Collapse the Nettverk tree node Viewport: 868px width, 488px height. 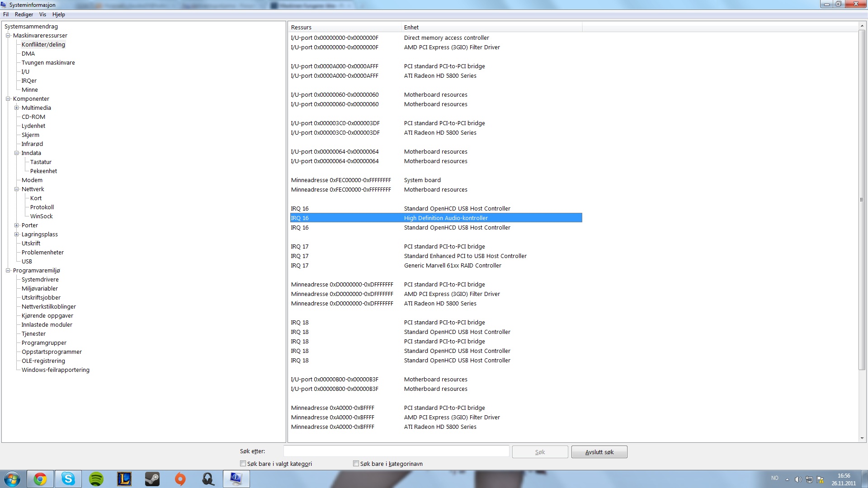(16, 189)
